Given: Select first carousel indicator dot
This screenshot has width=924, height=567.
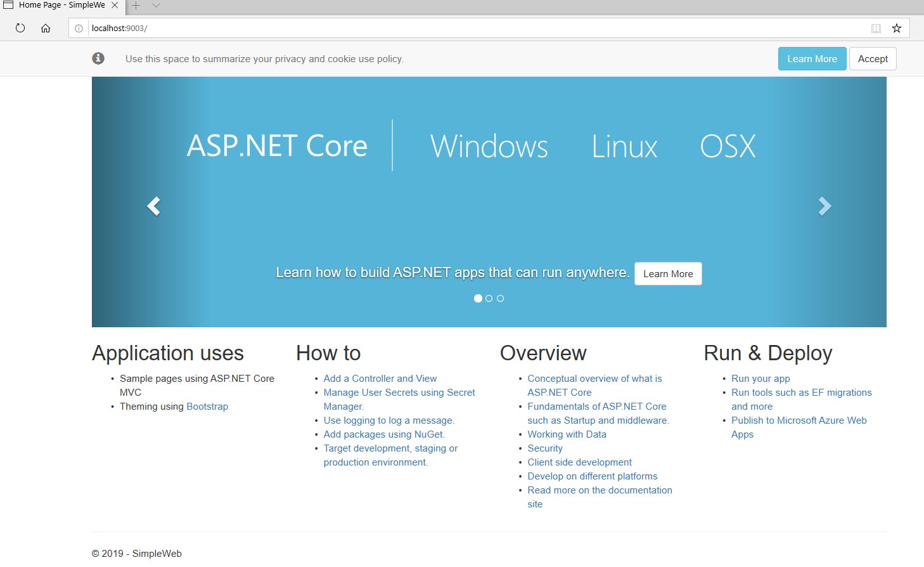Looking at the screenshot, I should [478, 298].
